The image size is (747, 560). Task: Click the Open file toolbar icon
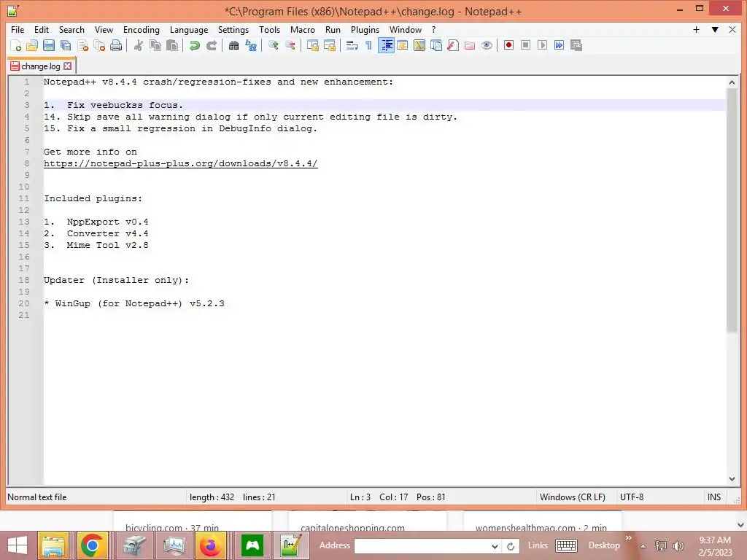coord(32,45)
